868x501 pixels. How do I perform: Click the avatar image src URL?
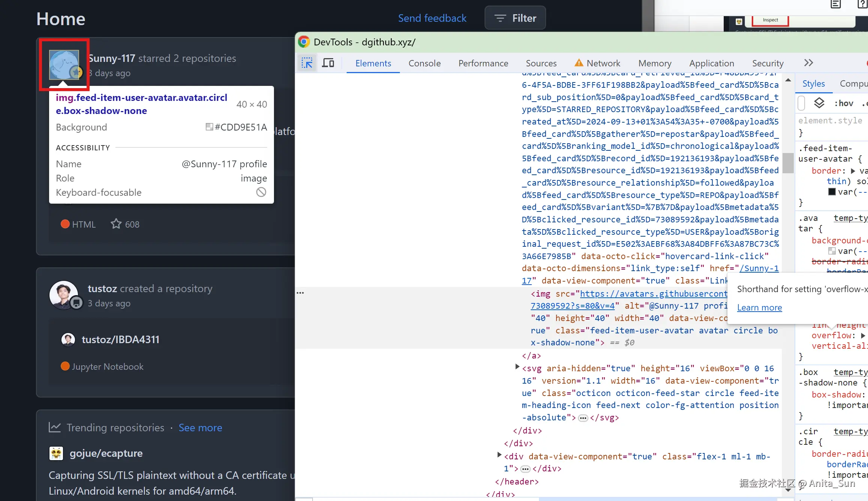(x=653, y=294)
